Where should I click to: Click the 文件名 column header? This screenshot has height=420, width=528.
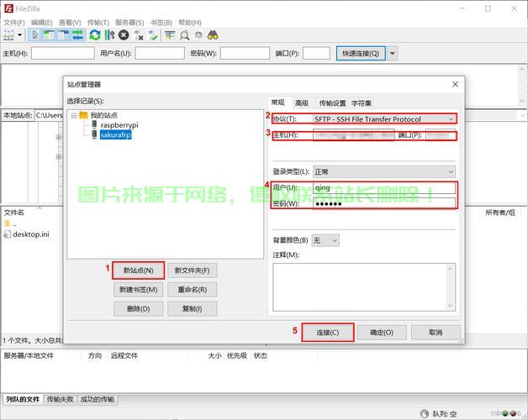[x=14, y=213]
